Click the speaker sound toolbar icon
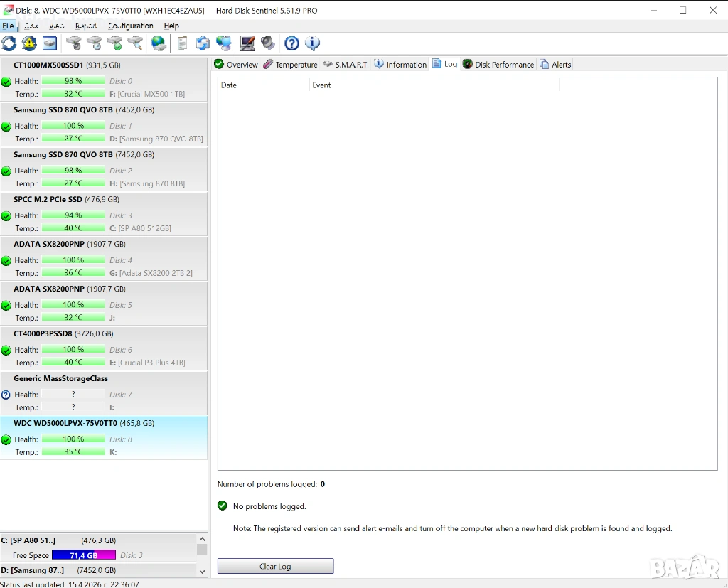Viewport: 728px width, 588px height. [x=268, y=43]
